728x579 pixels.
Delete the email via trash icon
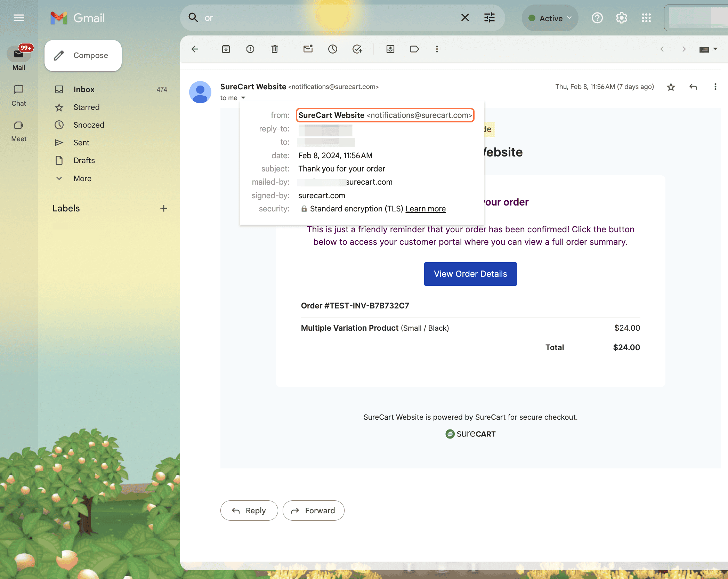[x=275, y=49]
